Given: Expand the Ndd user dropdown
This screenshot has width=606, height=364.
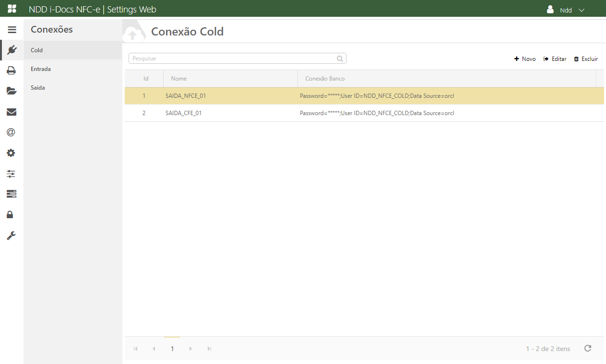Looking at the screenshot, I should point(566,10).
